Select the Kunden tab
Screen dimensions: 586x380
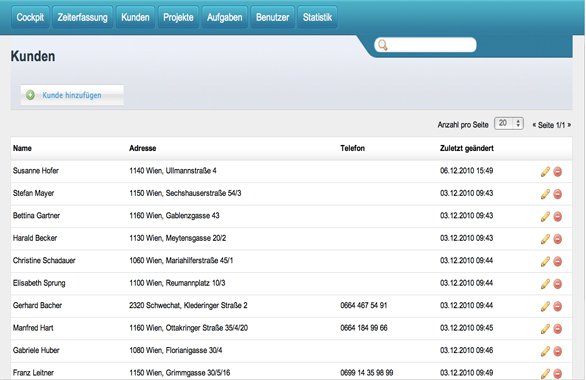click(x=135, y=17)
